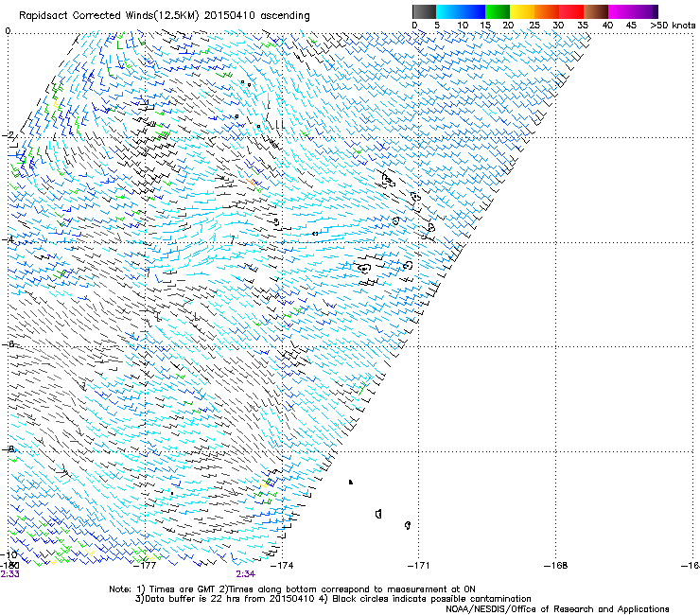Click the longitude label -177

pyautogui.click(x=145, y=566)
